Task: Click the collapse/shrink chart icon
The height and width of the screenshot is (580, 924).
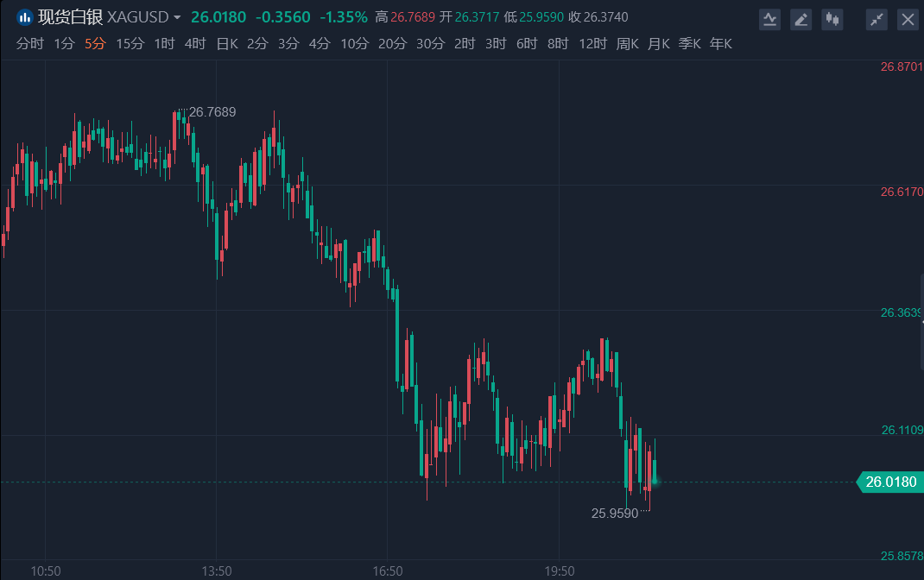Action: click(x=877, y=19)
